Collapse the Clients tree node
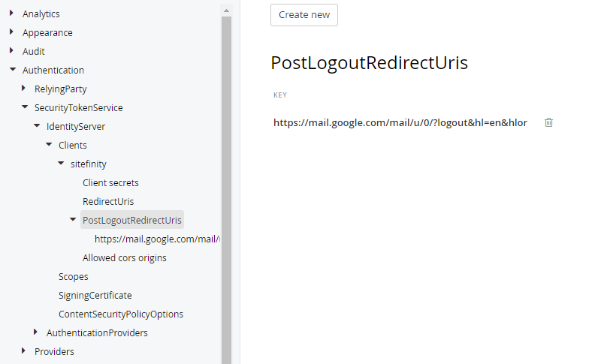Image resolution: width=607 pixels, height=364 pixels. 48,145
